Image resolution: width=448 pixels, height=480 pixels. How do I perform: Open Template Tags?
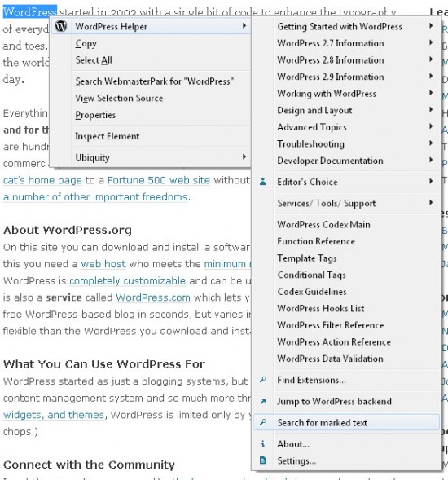click(x=346, y=258)
